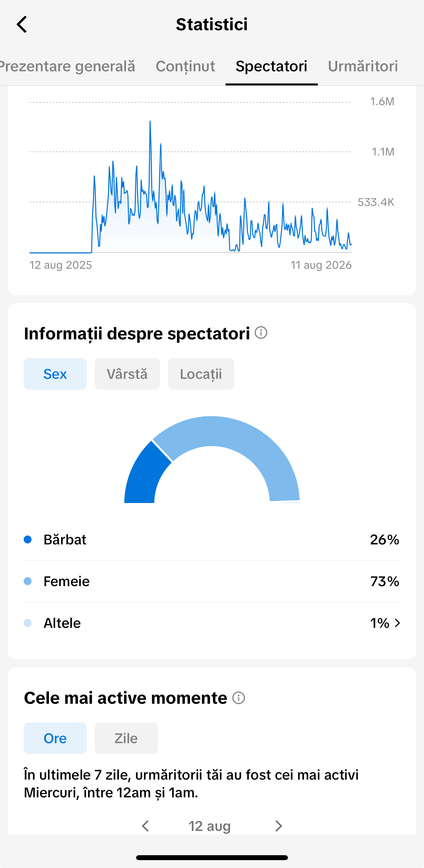424x868 pixels.
Task: Expand the Altele chevron arrow
Action: click(x=397, y=623)
